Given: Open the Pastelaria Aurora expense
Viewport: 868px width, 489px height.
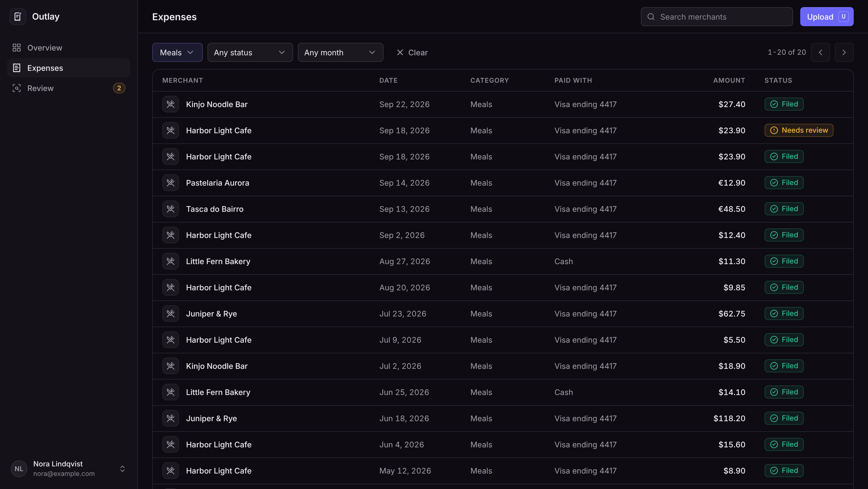Looking at the screenshot, I should [x=503, y=183].
